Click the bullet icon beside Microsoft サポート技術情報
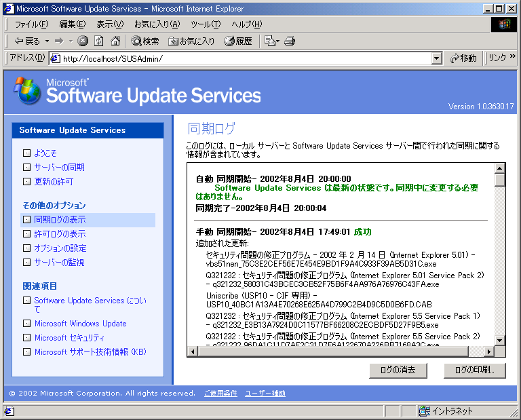This screenshot has height=420, width=521. 26,352
